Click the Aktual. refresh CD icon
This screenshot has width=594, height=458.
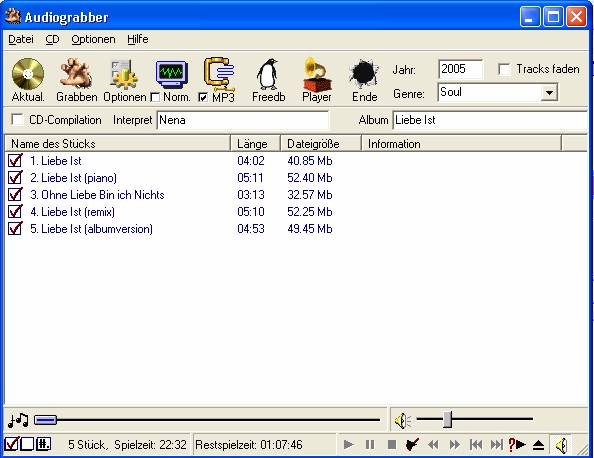28,74
